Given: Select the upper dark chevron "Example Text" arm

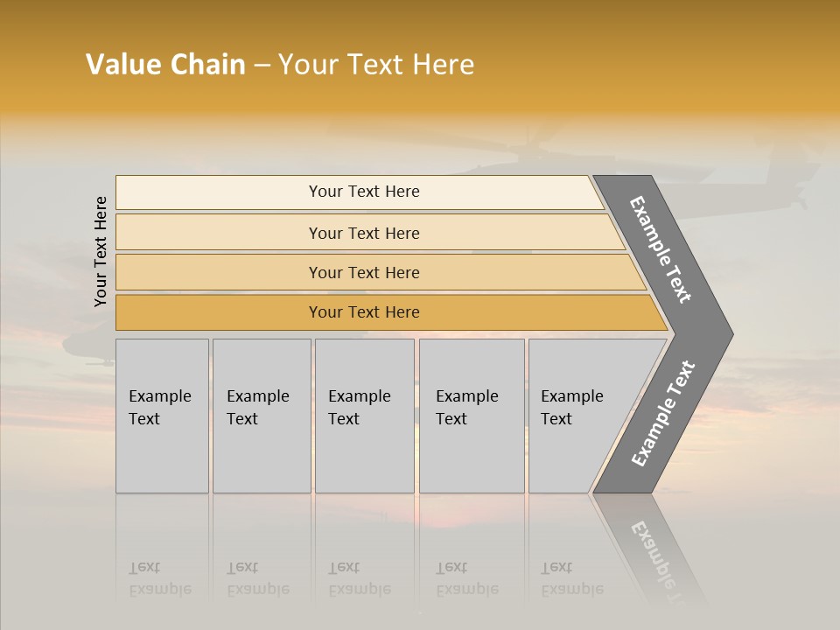Looking at the screenshot, I should [x=662, y=249].
